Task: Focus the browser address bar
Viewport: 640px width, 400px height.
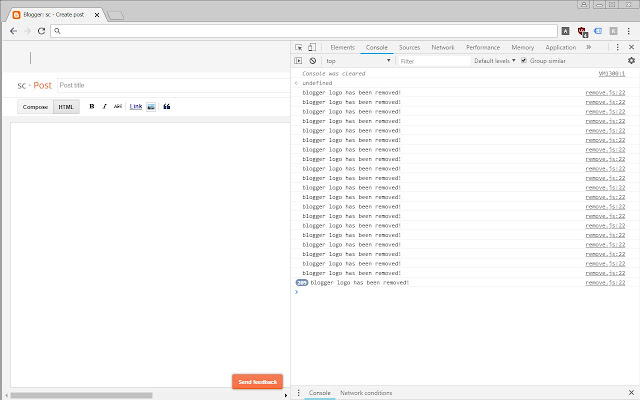Action: pyautogui.click(x=304, y=31)
